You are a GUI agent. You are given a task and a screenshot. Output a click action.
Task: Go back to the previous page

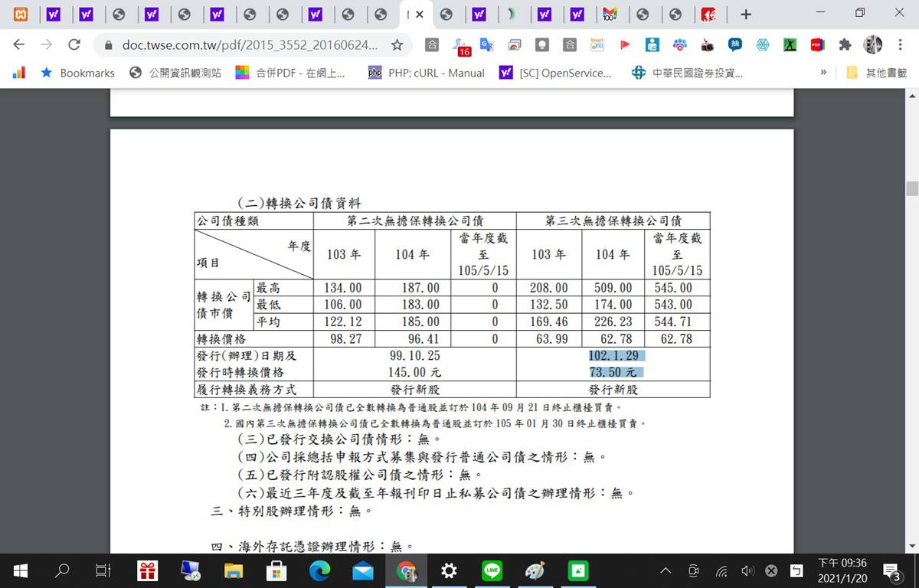19,45
